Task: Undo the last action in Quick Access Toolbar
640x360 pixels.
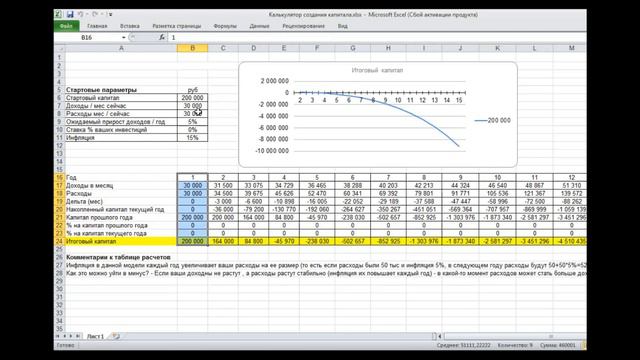Action: (x=80, y=14)
